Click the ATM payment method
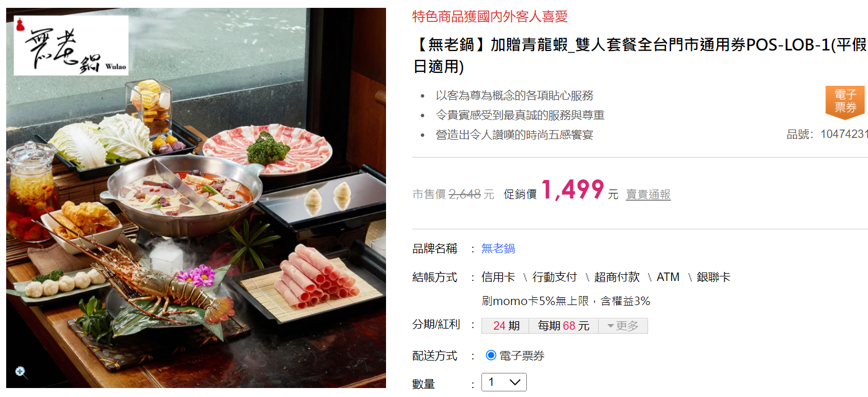This screenshot has width=868, height=397. (x=668, y=277)
